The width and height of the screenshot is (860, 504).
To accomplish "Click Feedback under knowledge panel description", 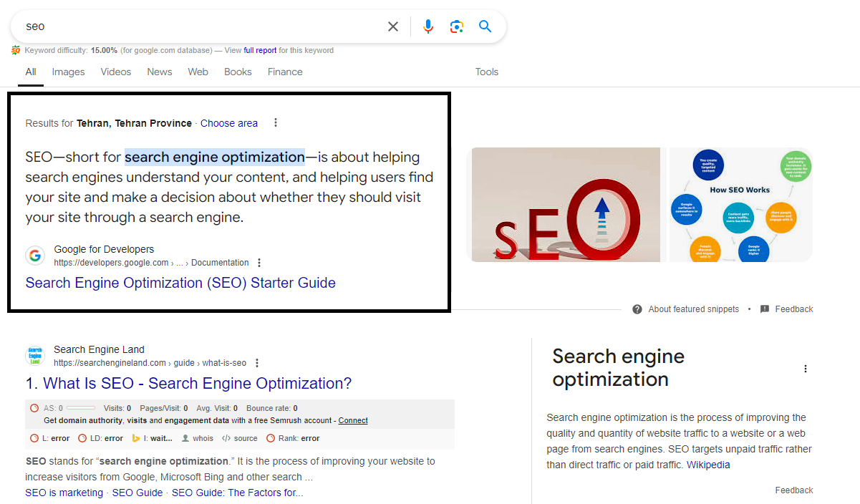I will click(794, 490).
